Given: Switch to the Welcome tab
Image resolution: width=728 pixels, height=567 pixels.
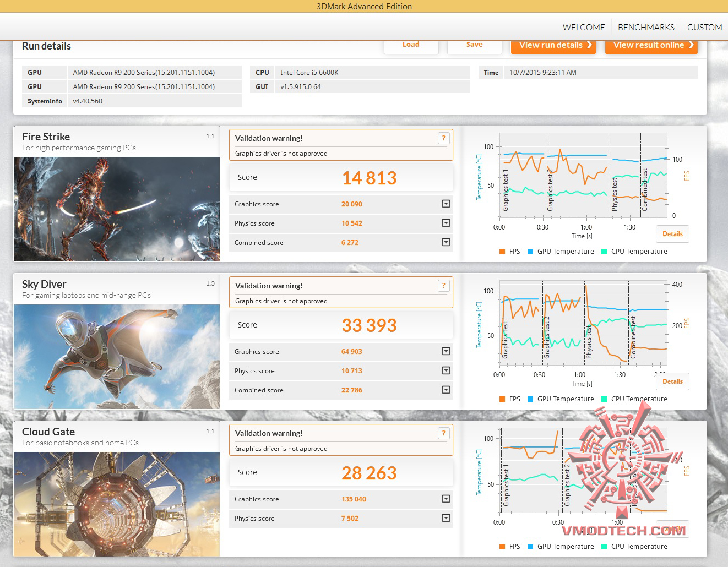Looking at the screenshot, I should point(584,27).
